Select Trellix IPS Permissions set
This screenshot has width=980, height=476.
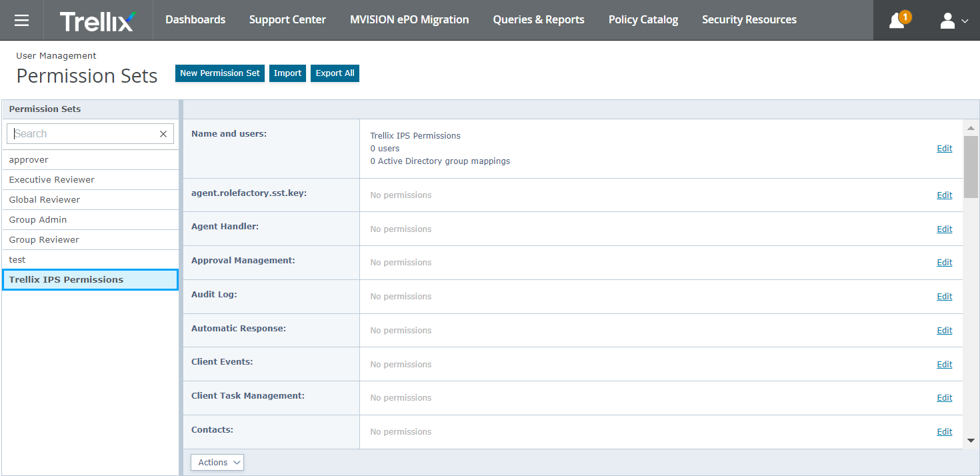tap(90, 280)
